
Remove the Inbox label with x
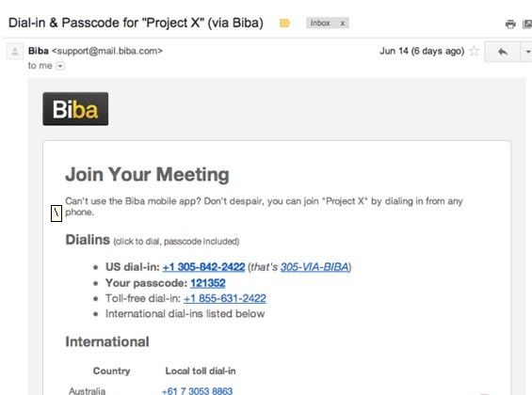(343, 24)
